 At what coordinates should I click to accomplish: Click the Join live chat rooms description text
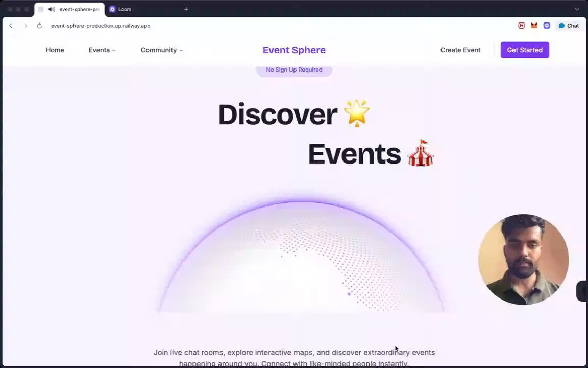click(x=294, y=357)
